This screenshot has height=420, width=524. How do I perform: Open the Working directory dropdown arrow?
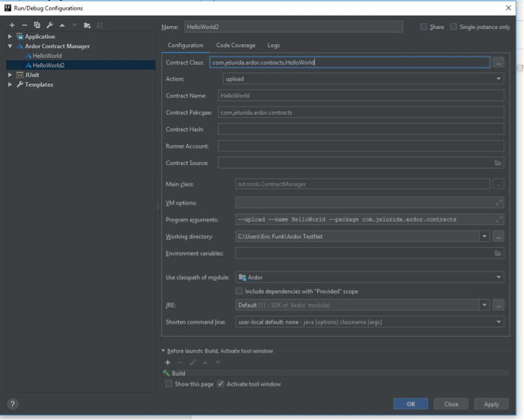(x=484, y=237)
